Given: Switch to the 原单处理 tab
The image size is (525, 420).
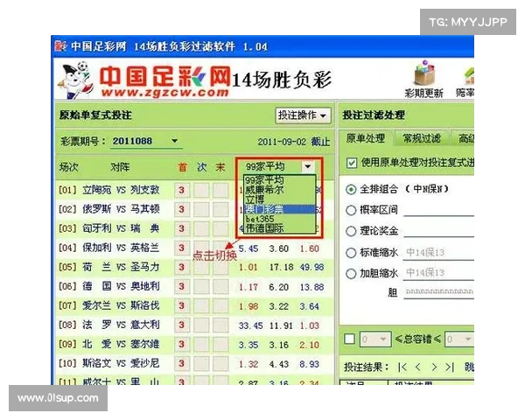Looking at the screenshot, I should [x=366, y=138].
